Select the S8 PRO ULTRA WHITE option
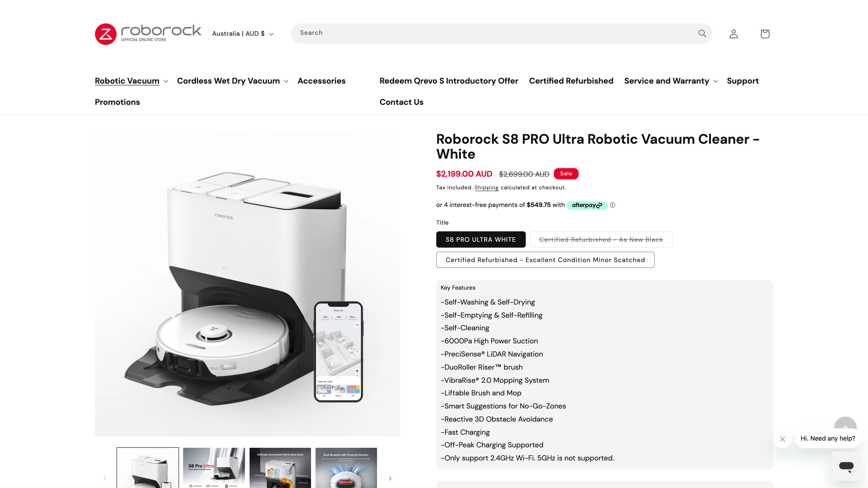 pyautogui.click(x=481, y=239)
